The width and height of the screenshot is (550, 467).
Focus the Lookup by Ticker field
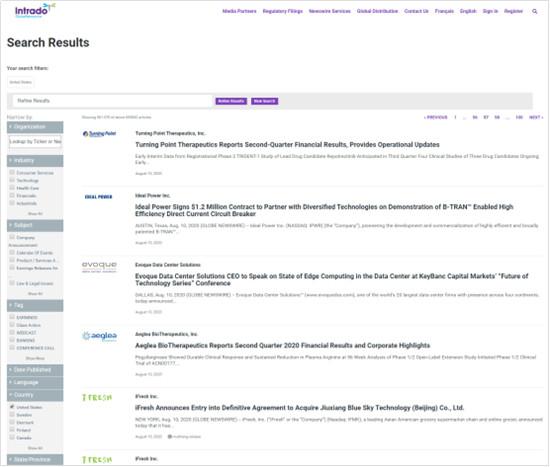tap(35, 141)
